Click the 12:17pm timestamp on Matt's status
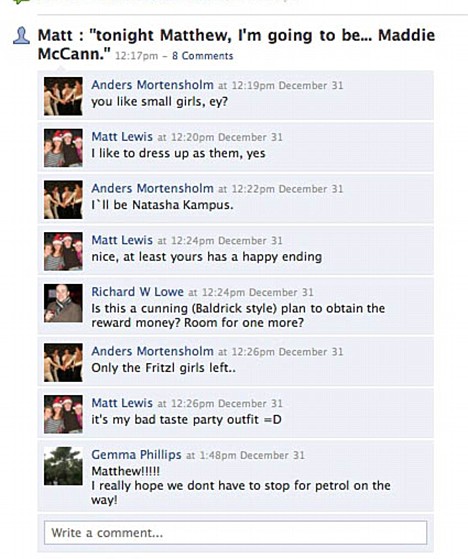This screenshot has height=559, width=468. pyautogui.click(x=137, y=56)
